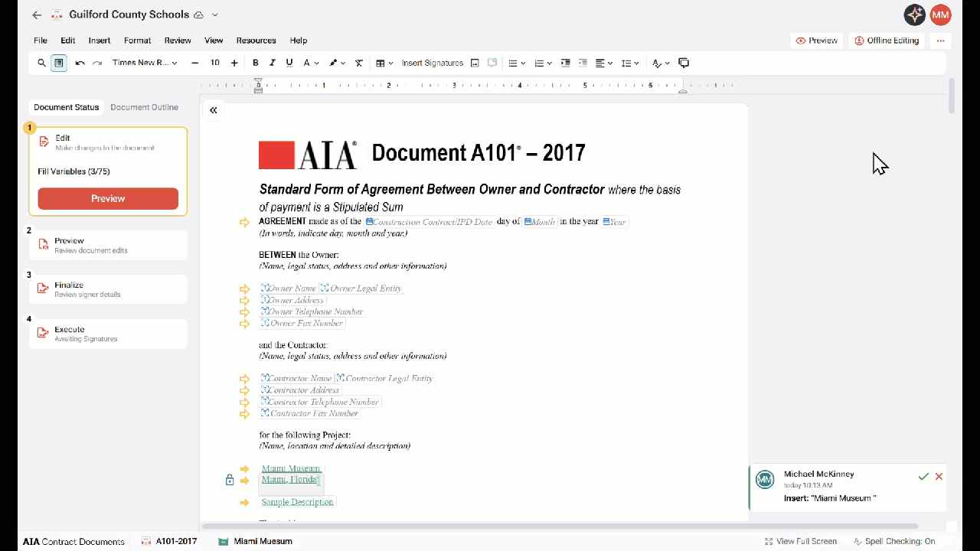Decrease the font size with minus

tap(195, 64)
